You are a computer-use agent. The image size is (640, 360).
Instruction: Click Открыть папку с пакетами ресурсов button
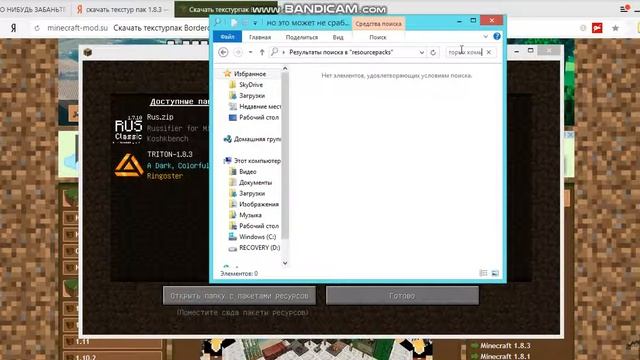pyautogui.click(x=240, y=296)
